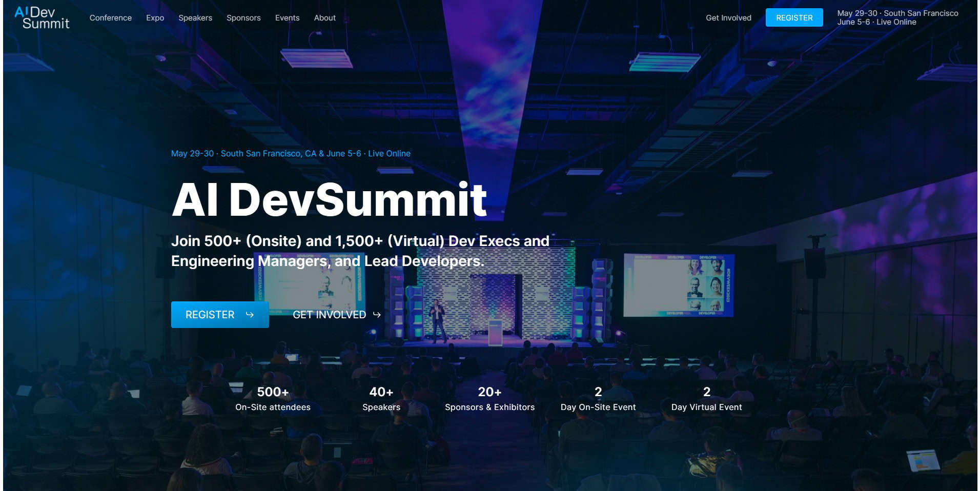Open the Speakers menu item

pyautogui.click(x=195, y=18)
